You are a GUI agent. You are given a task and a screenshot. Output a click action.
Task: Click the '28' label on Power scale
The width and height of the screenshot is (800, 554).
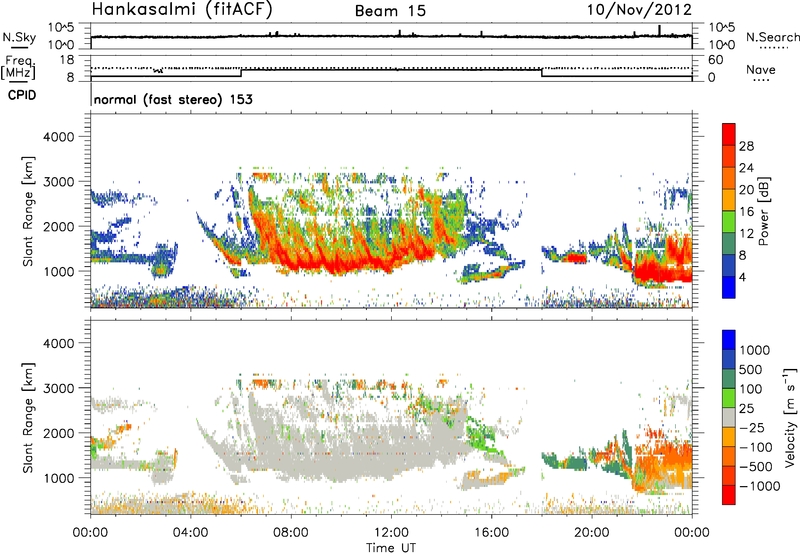tap(746, 146)
